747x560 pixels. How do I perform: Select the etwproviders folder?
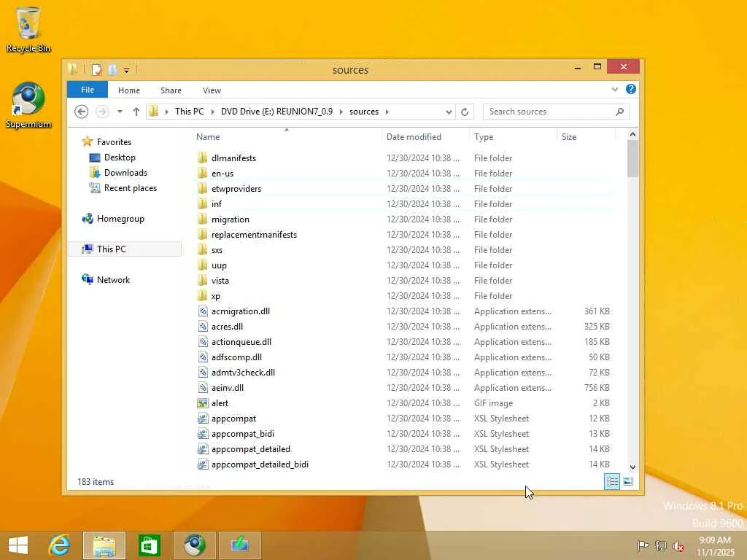pyautogui.click(x=236, y=189)
